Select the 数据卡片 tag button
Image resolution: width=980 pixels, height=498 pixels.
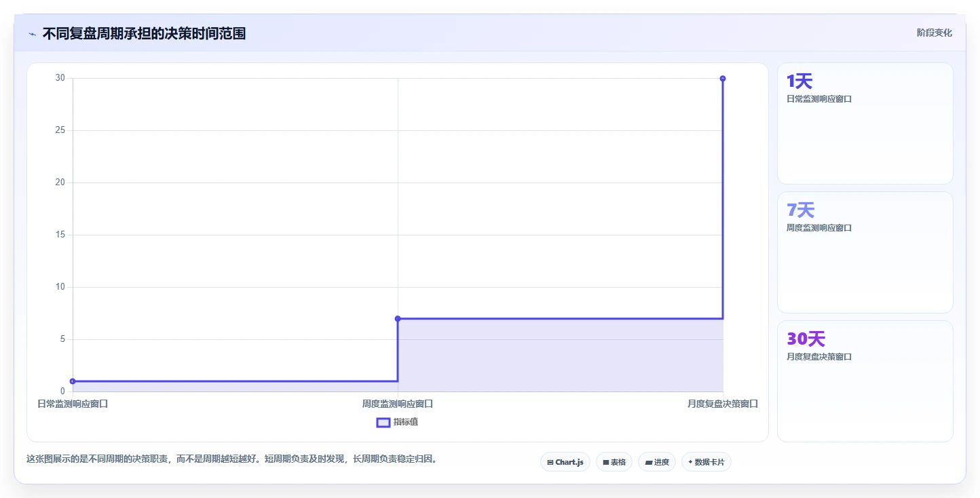pos(706,462)
